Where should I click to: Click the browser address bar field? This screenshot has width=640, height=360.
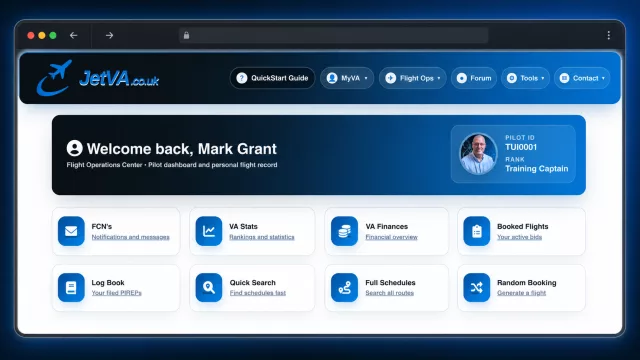tap(333, 36)
